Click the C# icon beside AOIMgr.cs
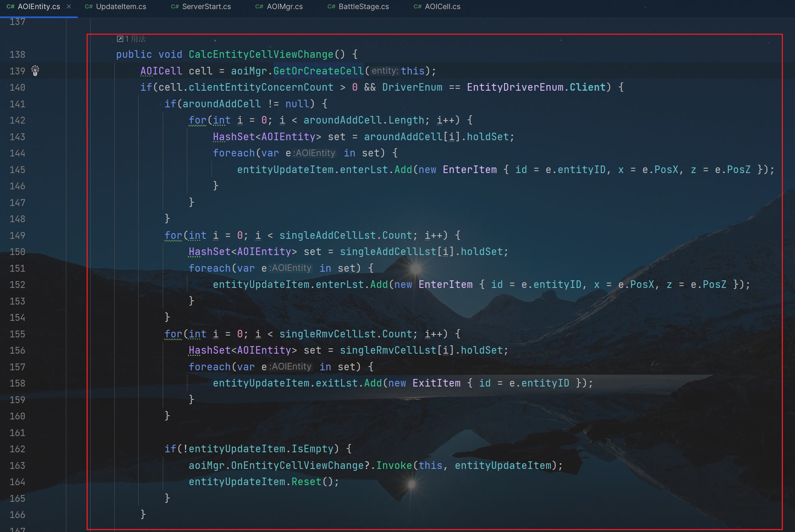Viewport: 795px width, 532px height. tap(259, 7)
